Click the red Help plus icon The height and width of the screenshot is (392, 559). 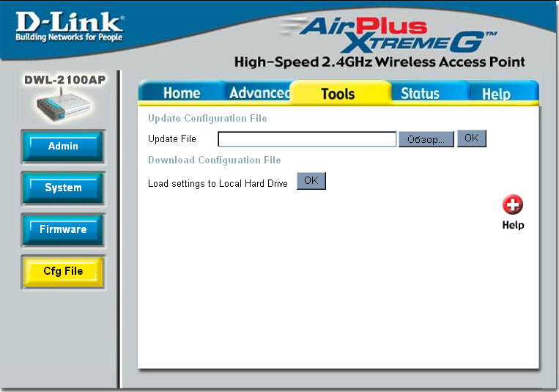[513, 204]
